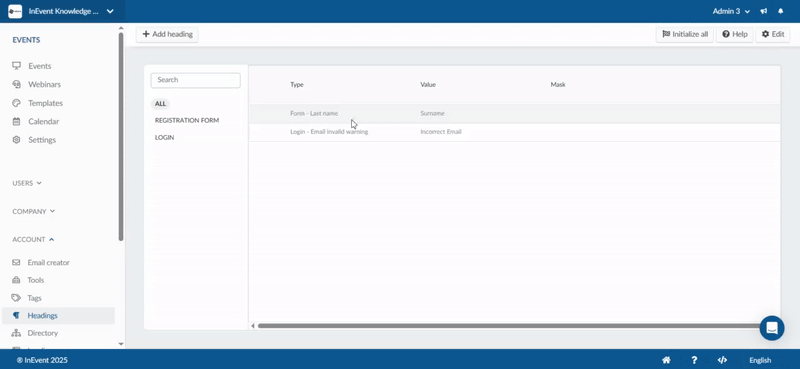Click the question mark footer icon
Screen dimensions: 800x369
pos(694,360)
